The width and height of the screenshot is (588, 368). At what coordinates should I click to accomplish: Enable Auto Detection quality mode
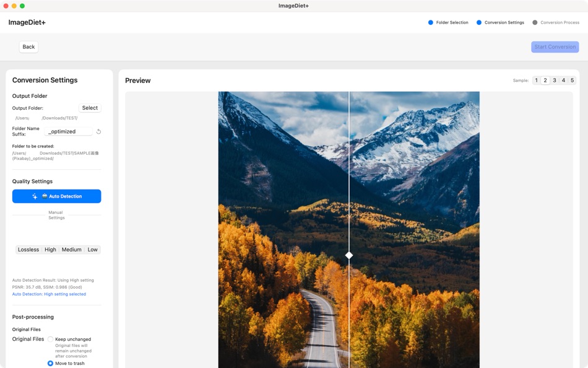tap(56, 196)
